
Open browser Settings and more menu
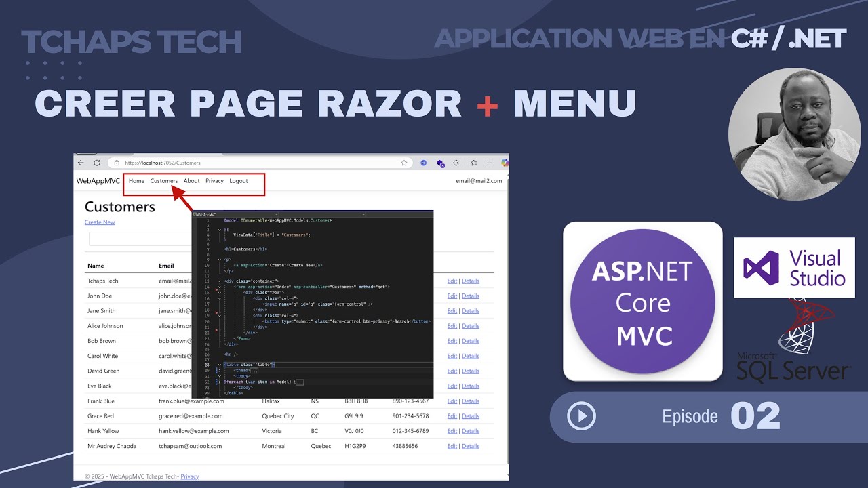pos(489,163)
